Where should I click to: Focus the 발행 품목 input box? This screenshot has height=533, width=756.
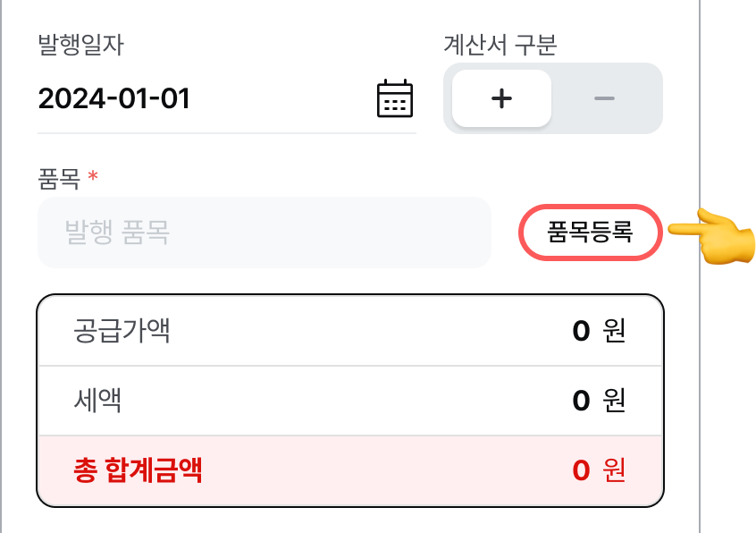[265, 232]
